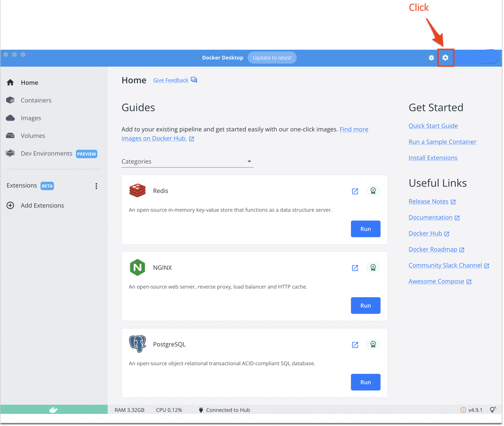Open the Images section
This screenshot has height=426, width=504.
coord(31,118)
